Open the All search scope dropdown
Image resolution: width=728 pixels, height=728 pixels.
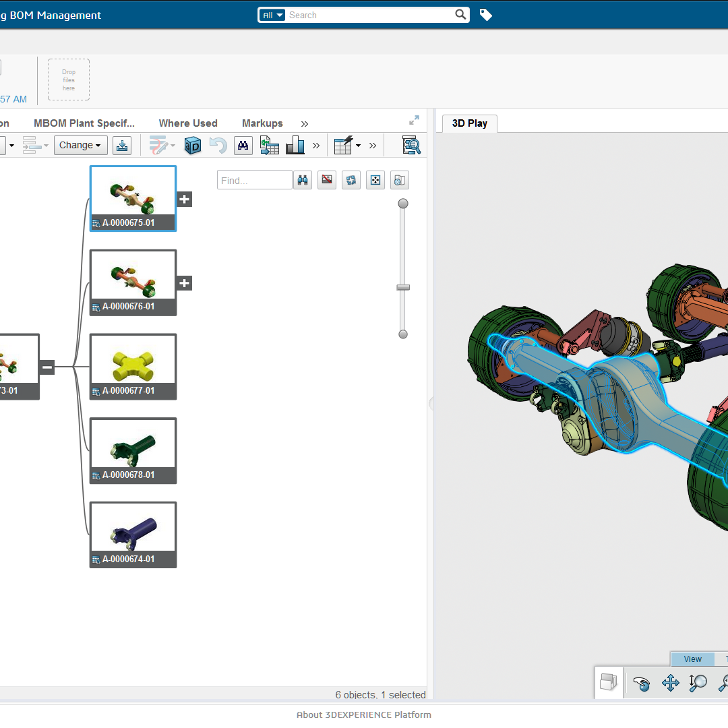(x=273, y=15)
